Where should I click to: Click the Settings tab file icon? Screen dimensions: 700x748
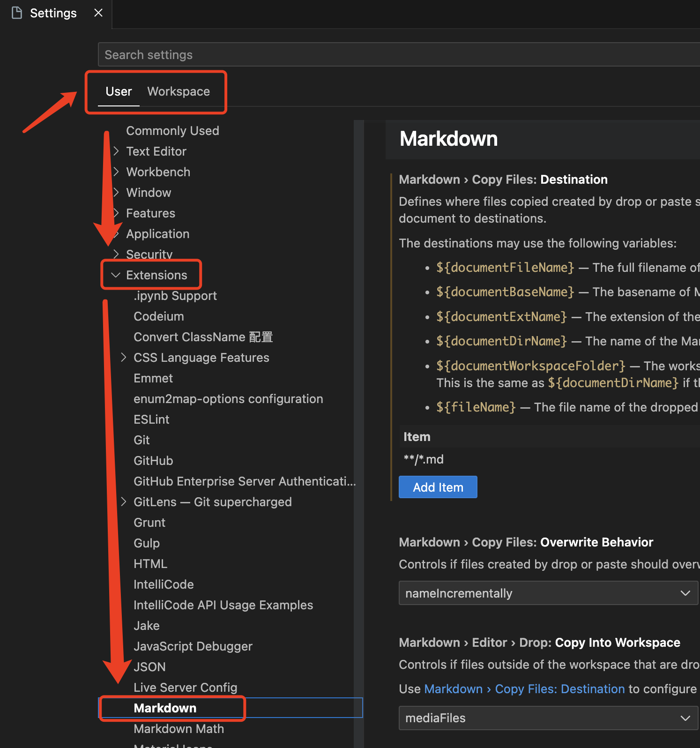[17, 13]
